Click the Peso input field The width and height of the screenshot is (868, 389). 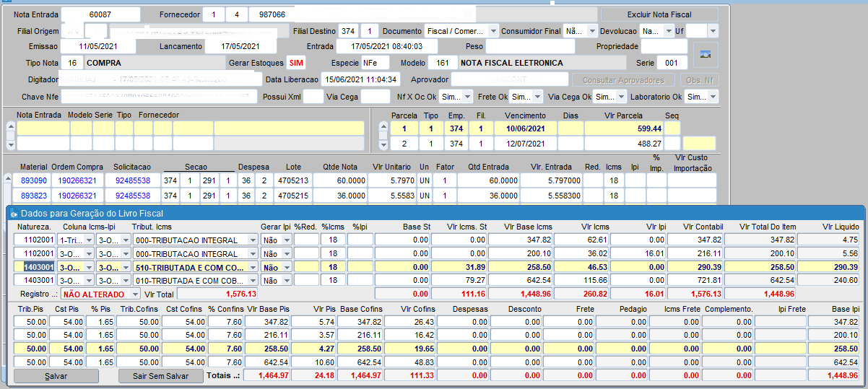point(530,47)
